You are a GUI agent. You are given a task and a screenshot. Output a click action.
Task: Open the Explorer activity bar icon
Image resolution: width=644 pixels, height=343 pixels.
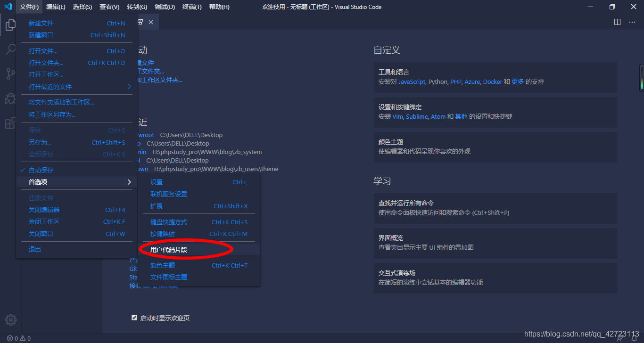click(10, 24)
